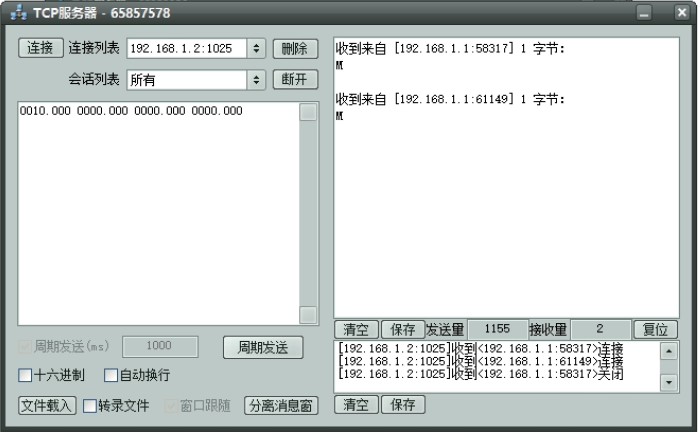Click the 发送量 value field showing 1155

click(497, 329)
